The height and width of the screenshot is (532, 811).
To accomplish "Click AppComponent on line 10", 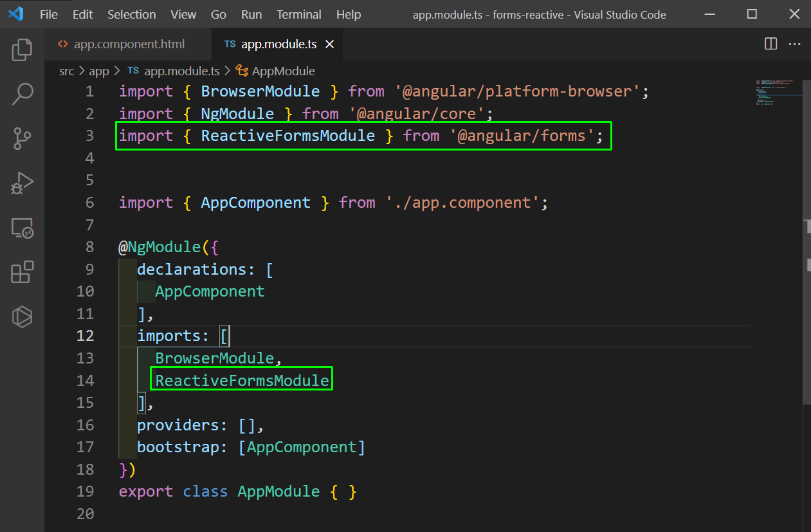I will [x=210, y=291].
